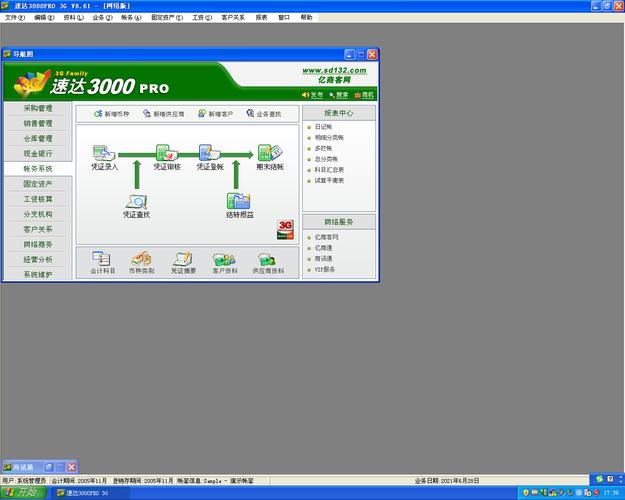The image size is (625, 500).
Task: Open the 报表 menu
Action: coord(261,18)
